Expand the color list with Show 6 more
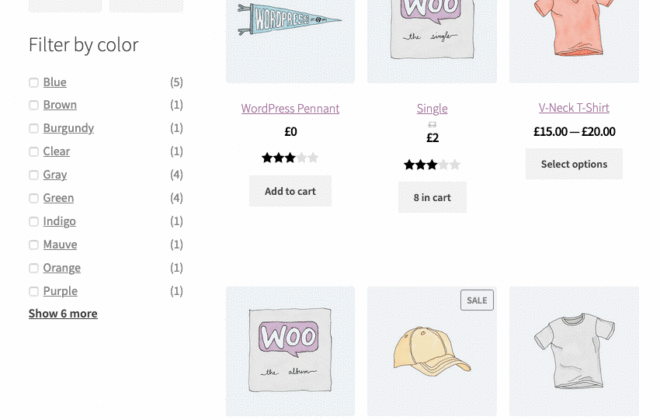Screen dimensions: 660x420 coord(63,314)
